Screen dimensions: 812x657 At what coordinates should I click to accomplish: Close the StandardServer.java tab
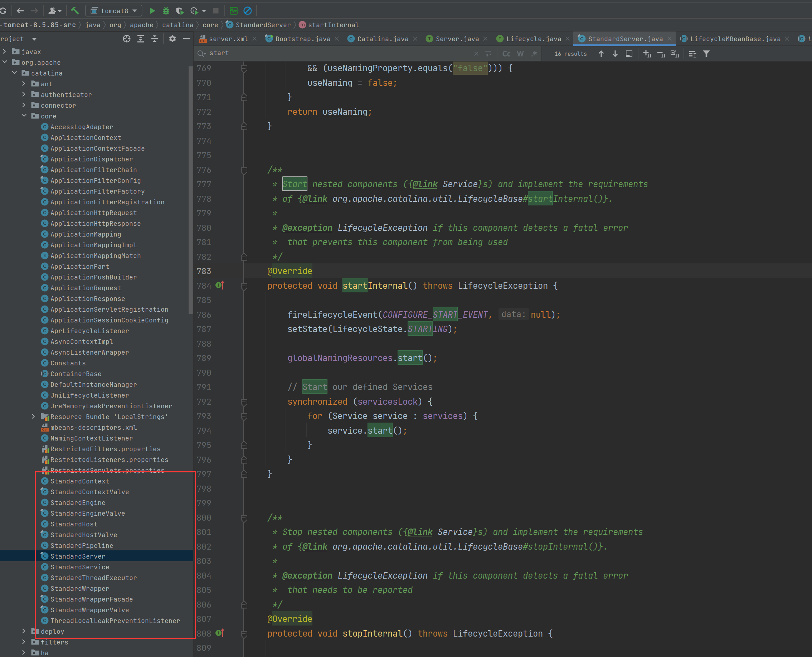[669, 39]
